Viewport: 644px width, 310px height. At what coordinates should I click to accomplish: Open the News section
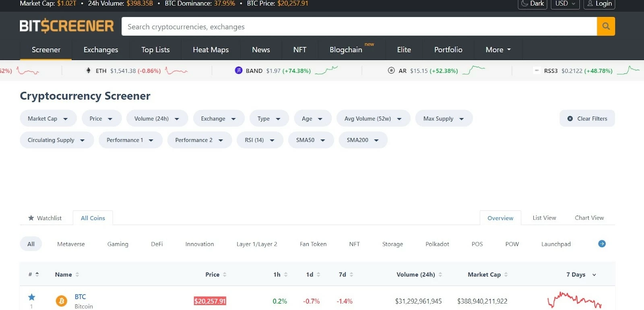coord(261,50)
